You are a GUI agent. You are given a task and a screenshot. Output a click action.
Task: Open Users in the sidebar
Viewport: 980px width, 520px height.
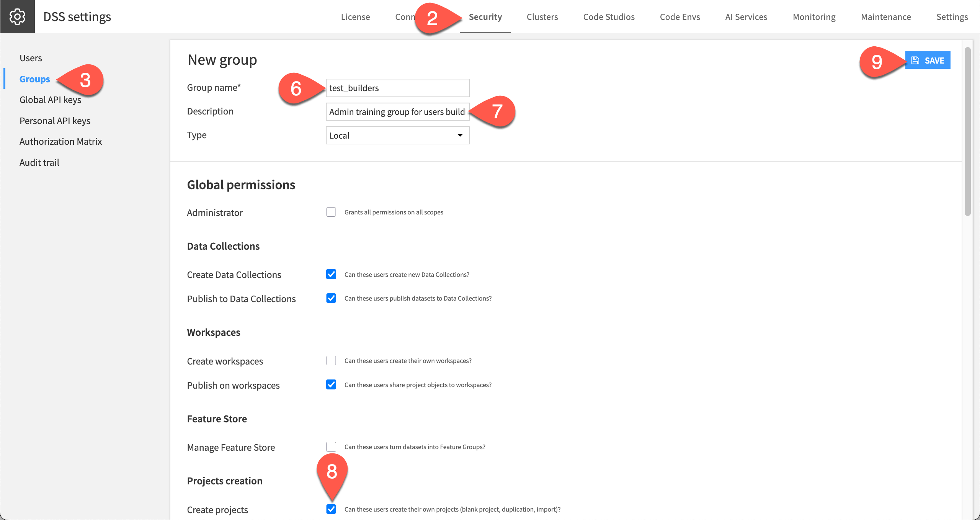point(31,58)
